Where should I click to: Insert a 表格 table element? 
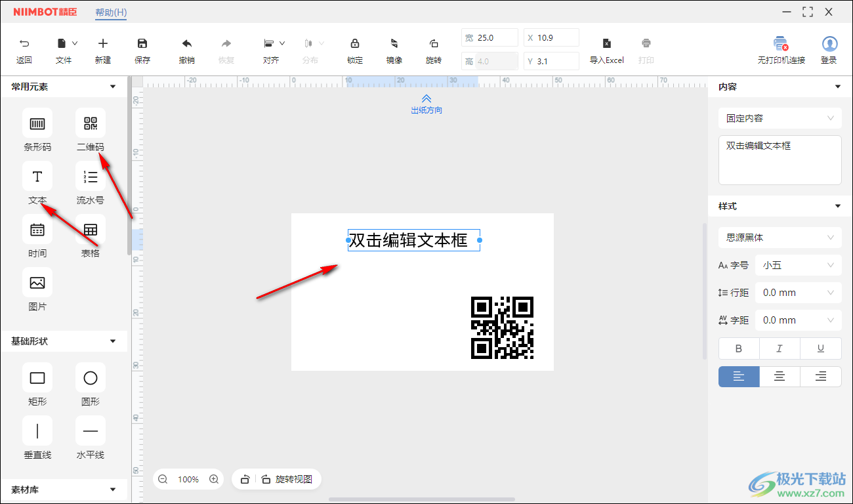(x=91, y=229)
